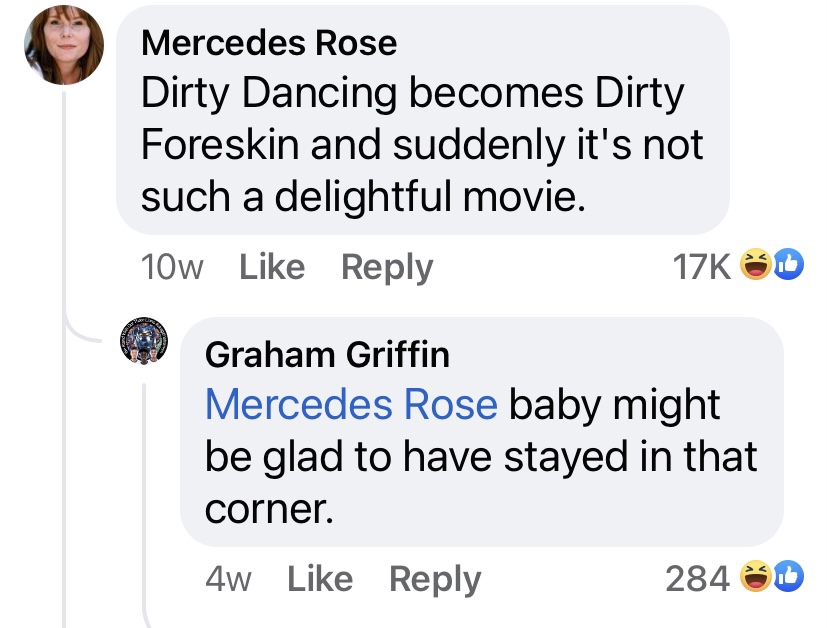Viewport: 827px width, 628px height.
Task: Click thumbs-up icon beside 284 reactions
Action: pyautogui.click(x=787, y=578)
